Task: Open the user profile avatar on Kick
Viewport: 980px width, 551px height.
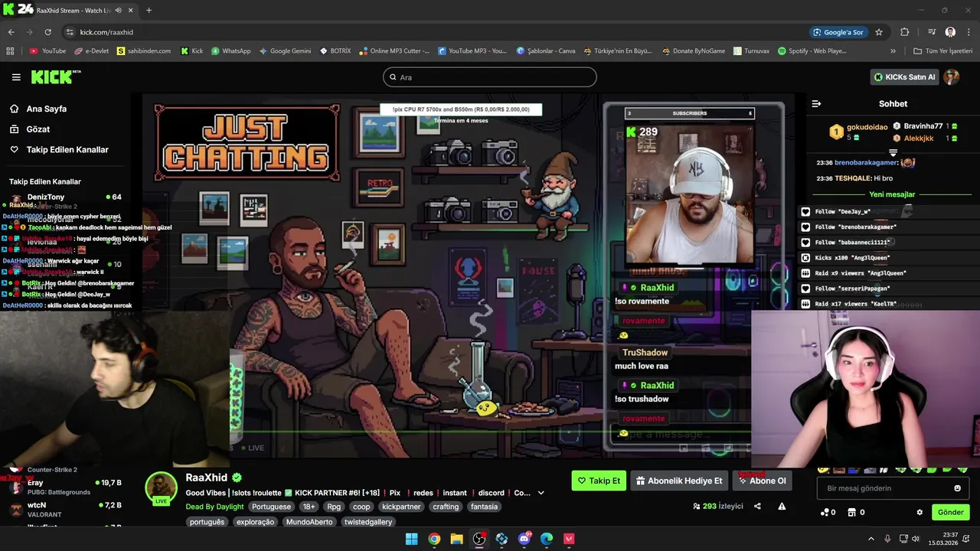Action: click(952, 77)
